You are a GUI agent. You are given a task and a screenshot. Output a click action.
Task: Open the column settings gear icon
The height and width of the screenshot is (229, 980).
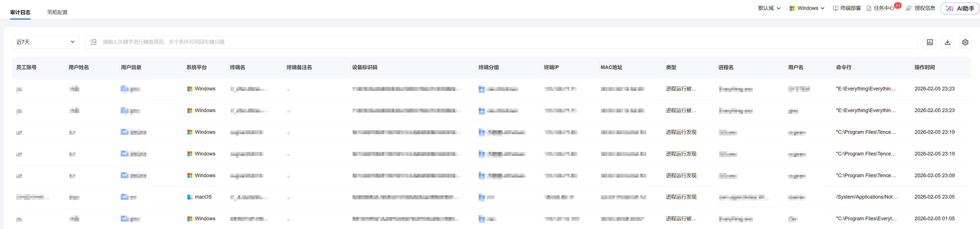(x=965, y=42)
